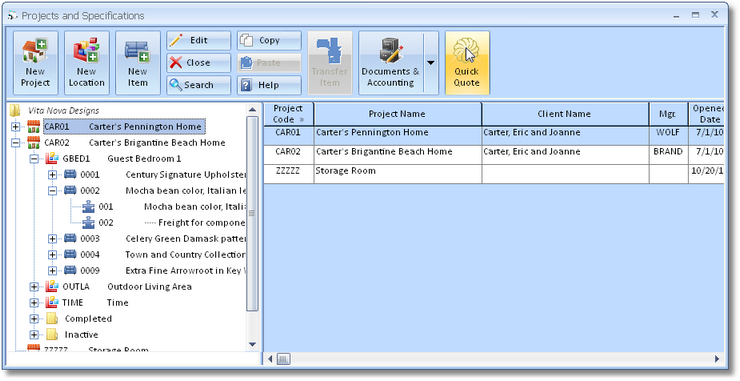Expand the TIME location node
The height and width of the screenshot is (381, 740).
click(34, 303)
